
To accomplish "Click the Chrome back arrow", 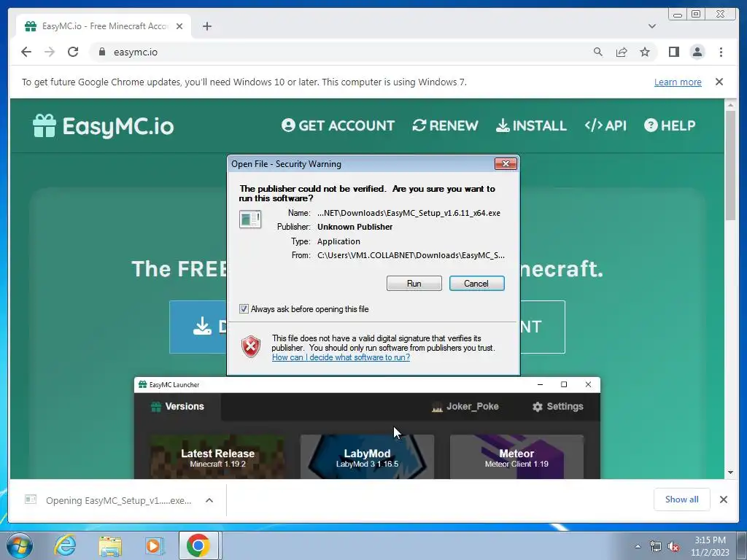I will coord(26,52).
